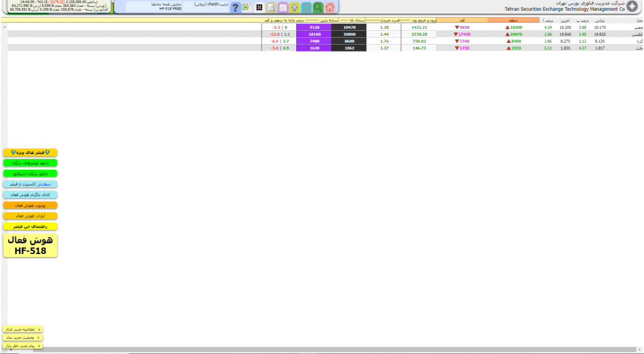Open the document magnifier filter icon

271,7
